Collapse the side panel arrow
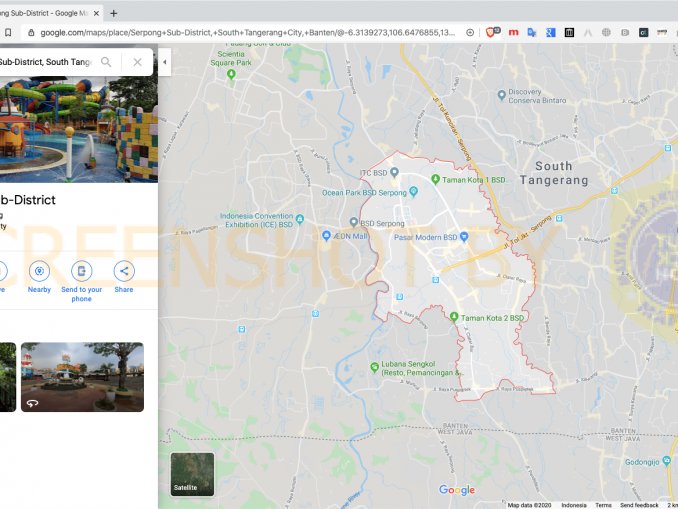 pos(164,62)
